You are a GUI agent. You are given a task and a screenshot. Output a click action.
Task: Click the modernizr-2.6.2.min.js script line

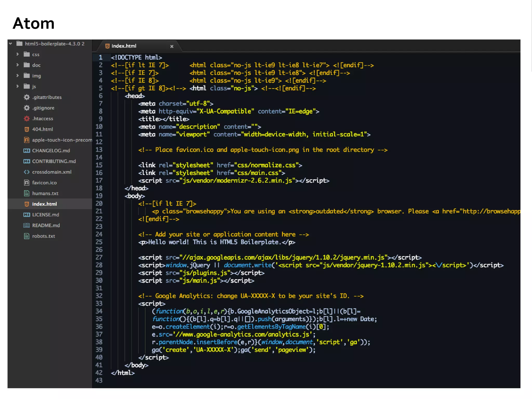pos(234,180)
